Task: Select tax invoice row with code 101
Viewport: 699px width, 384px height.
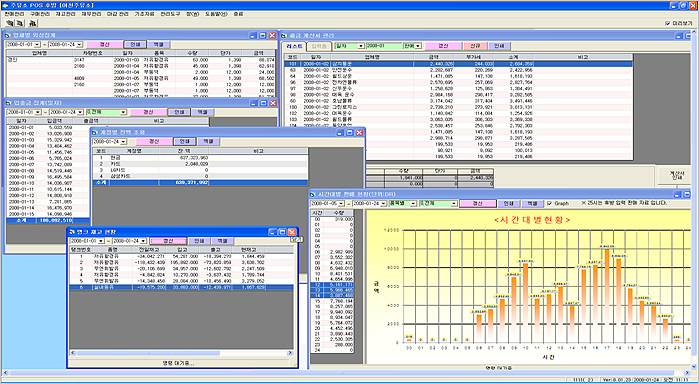Action: click(458, 64)
